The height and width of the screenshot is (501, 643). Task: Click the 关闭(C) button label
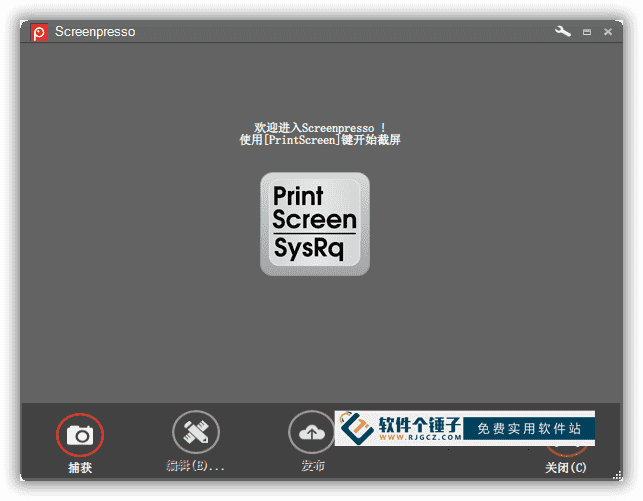[x=565, y=467]
